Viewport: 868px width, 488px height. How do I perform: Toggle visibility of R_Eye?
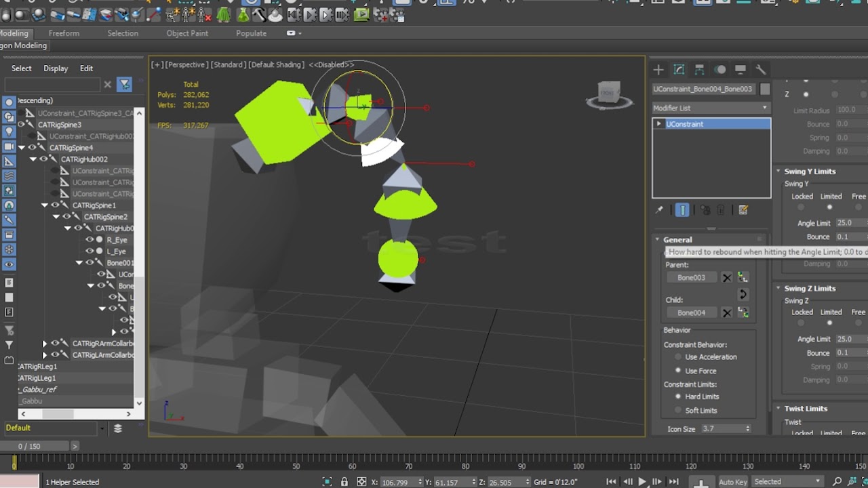pos(89,240)
